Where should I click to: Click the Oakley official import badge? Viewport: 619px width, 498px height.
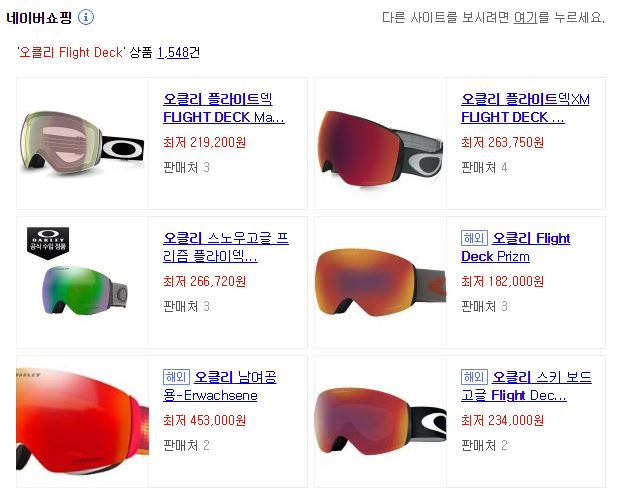point(48,243)
